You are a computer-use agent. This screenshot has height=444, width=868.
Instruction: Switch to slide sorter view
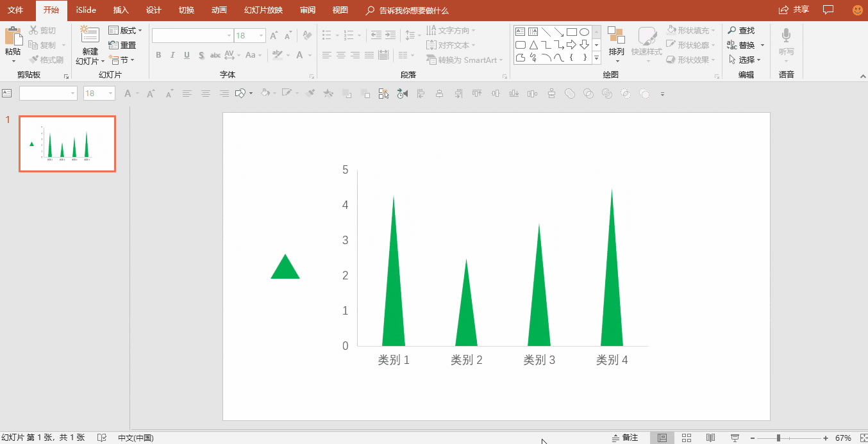click(x=687, y=438)
